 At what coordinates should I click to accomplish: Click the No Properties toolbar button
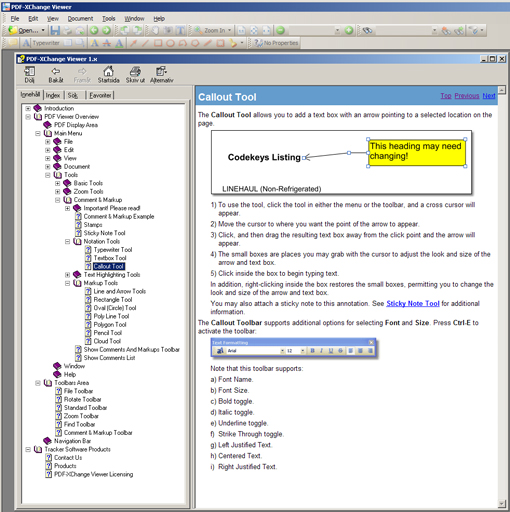click(276, 43)
